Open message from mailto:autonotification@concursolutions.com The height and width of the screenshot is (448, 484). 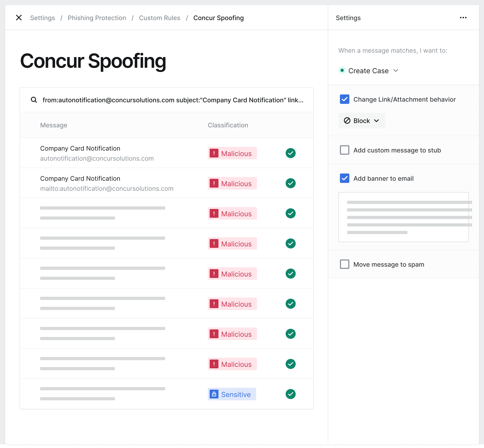point(167,183)
